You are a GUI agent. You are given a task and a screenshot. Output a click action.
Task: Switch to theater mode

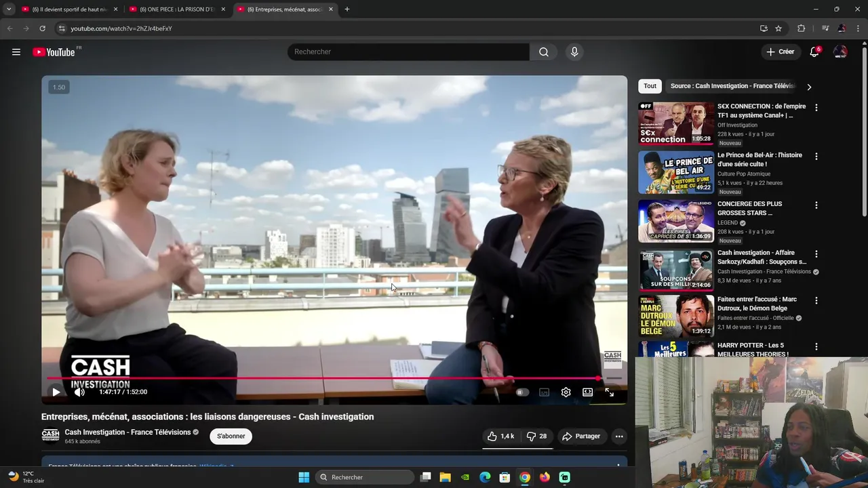[587, 392]
